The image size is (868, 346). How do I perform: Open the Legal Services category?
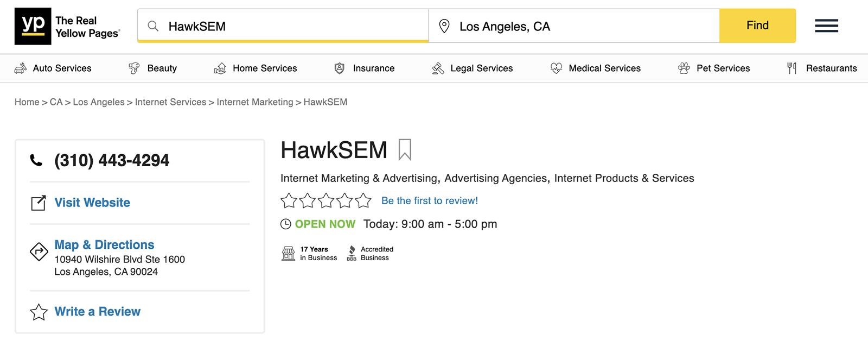472,68
